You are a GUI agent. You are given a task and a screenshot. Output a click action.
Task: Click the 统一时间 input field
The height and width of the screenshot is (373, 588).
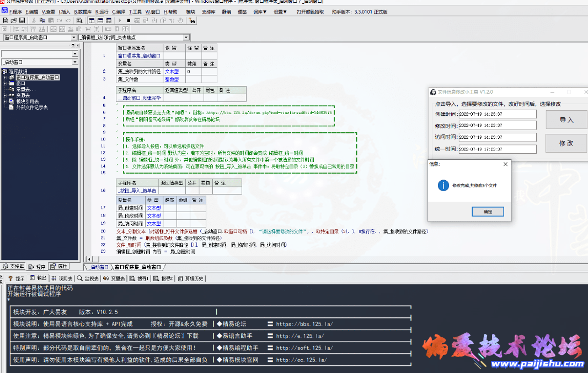pos(497,149)
